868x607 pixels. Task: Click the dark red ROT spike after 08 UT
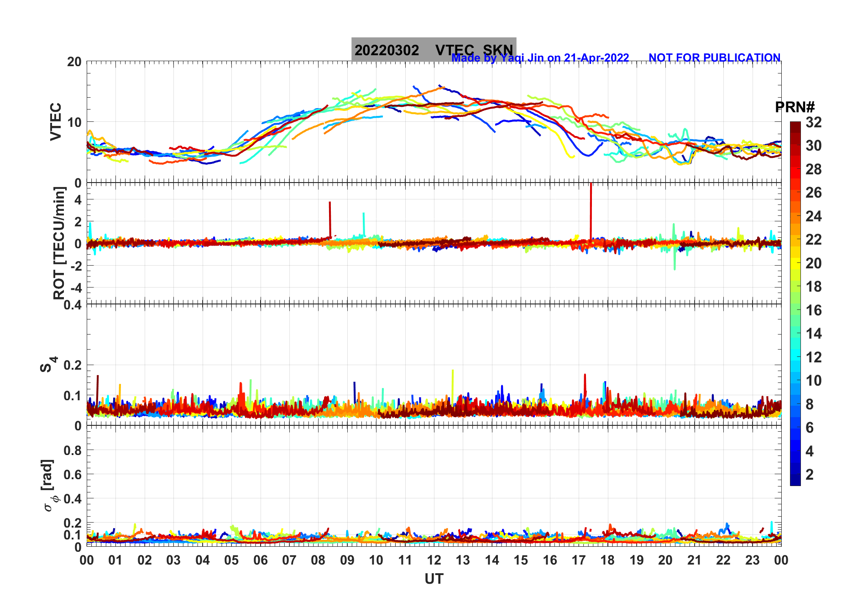click(x=330, y=219)
